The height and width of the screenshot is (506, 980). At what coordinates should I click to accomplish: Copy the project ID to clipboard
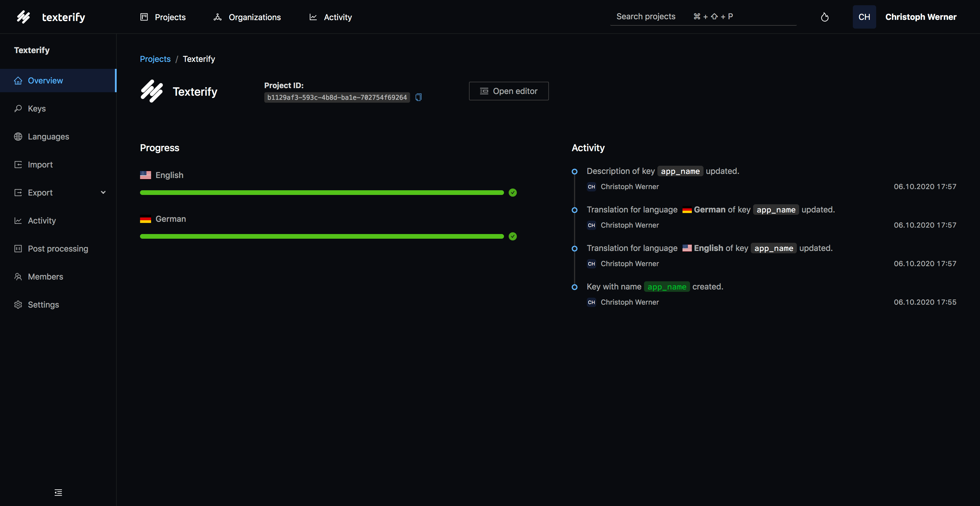418,97
